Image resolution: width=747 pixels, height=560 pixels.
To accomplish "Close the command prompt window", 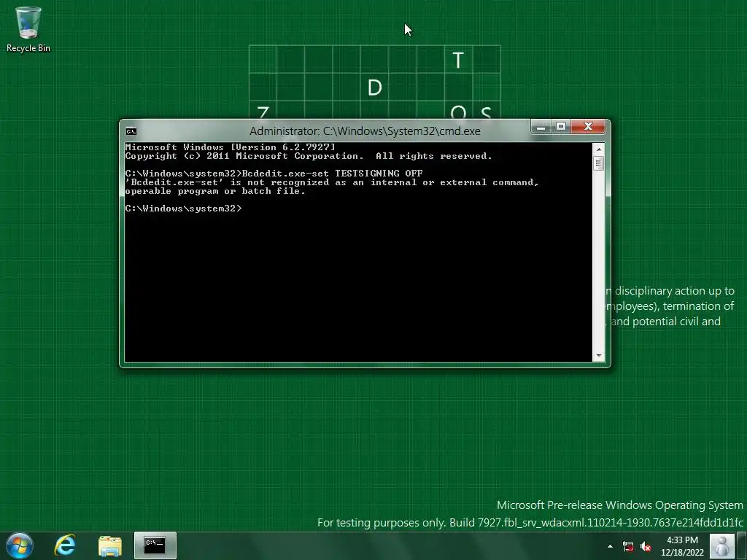I will tap(589, 127).
